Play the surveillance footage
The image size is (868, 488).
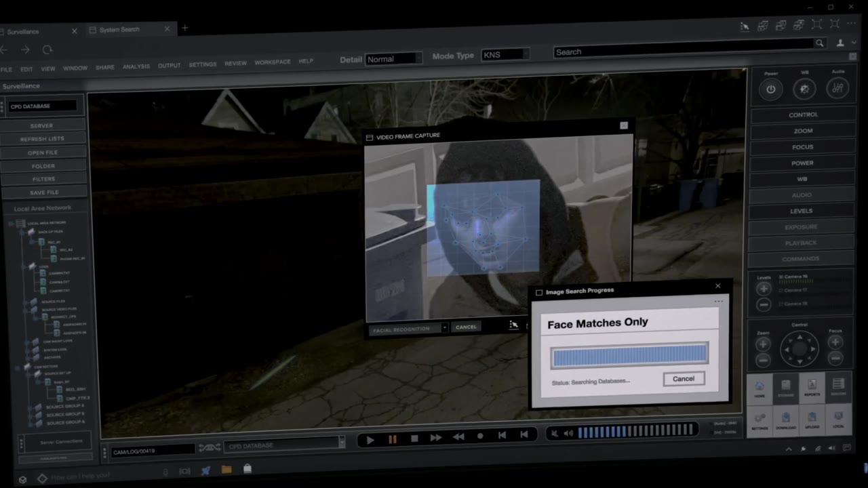coord(370,439)
